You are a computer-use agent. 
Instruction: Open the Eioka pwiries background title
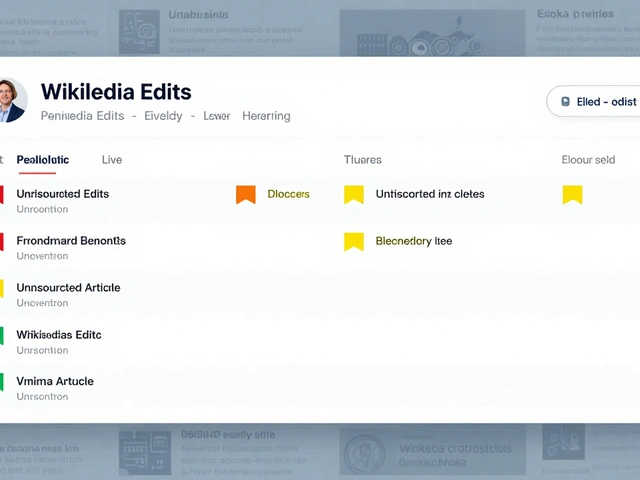pyautogui.click(x=575, y=14)
